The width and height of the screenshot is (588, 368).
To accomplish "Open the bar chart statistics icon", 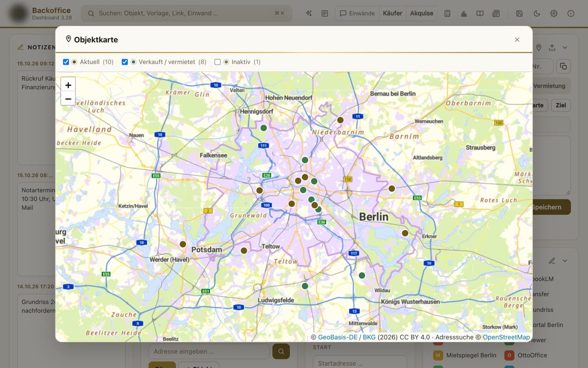I will [464, 13].
